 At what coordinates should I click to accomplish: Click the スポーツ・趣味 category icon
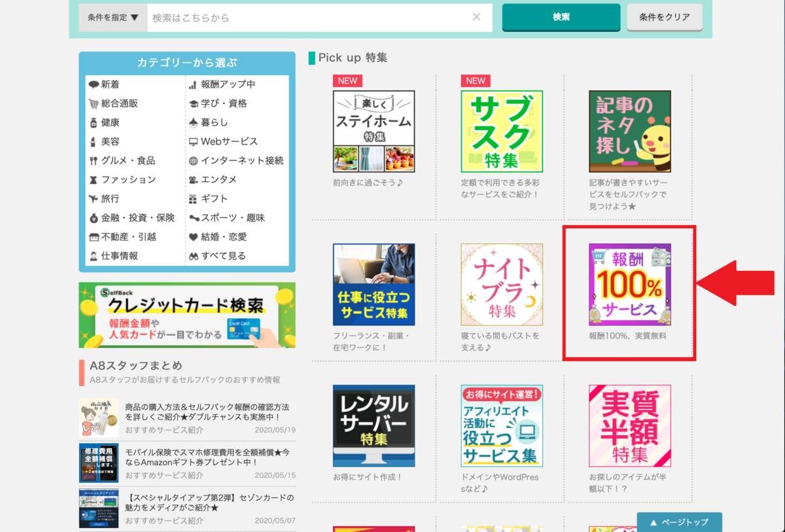click(x=193, y=217)
